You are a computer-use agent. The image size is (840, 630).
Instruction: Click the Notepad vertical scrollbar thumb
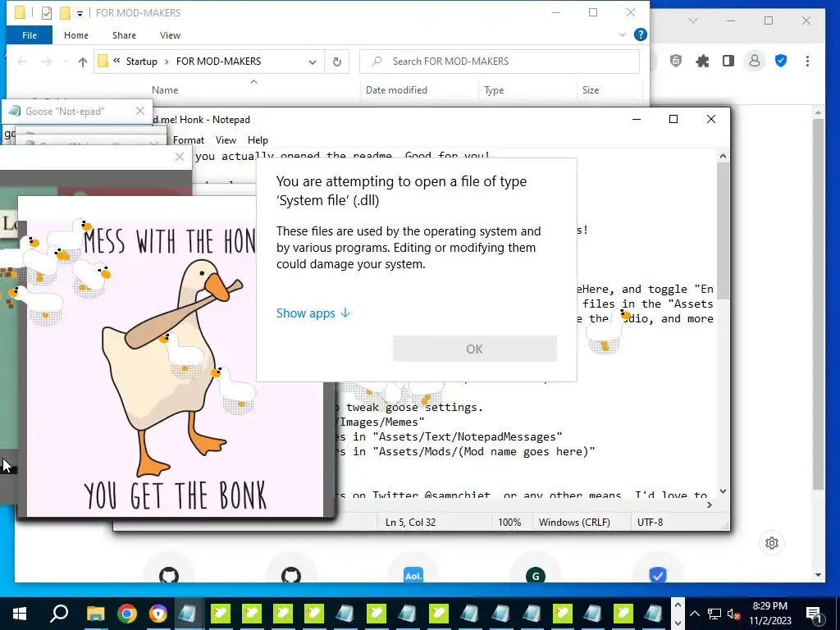[723, 231]
